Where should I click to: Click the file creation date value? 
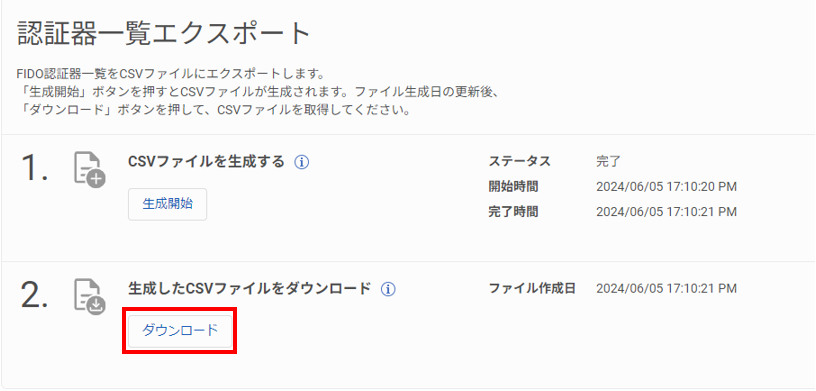click(x=667, y=288)
